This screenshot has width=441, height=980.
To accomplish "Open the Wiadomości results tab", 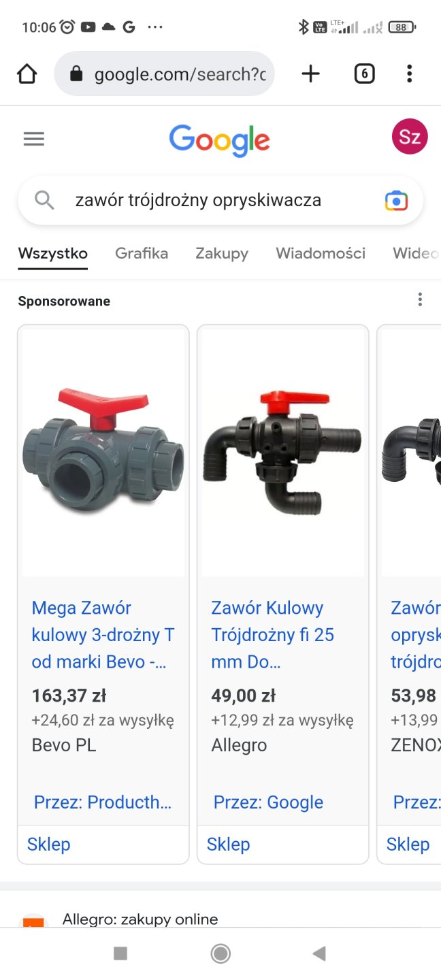I will coord(321,253).
